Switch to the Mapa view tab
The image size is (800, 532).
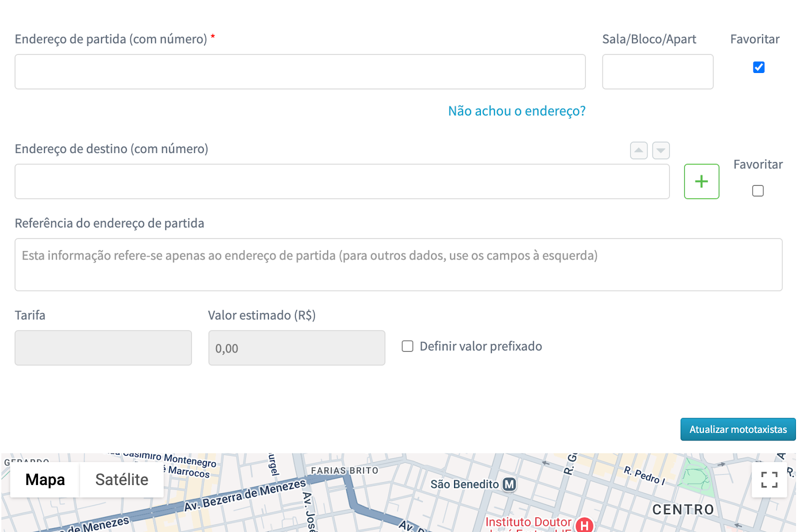[45, 480]
